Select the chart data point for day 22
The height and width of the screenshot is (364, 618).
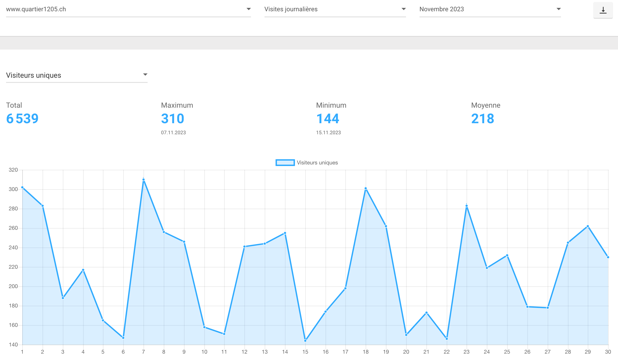point(447,339)
